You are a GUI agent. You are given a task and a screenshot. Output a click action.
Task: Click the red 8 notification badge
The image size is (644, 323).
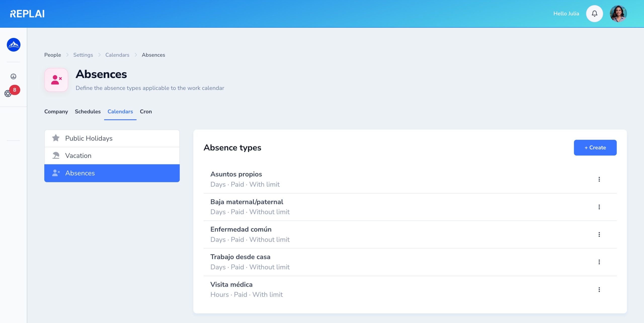(x=15, y=90)
